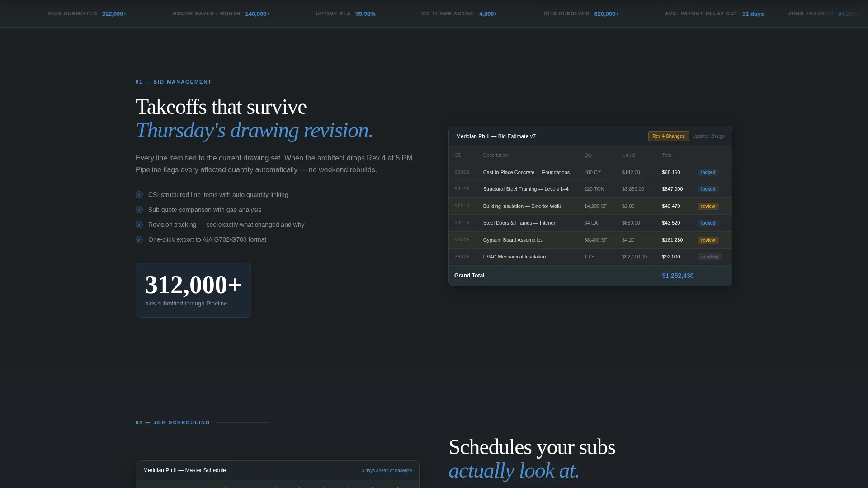Click 3 days ahead of baseline indicator
This screenshot has height=488, width=868.
(385, 470)
